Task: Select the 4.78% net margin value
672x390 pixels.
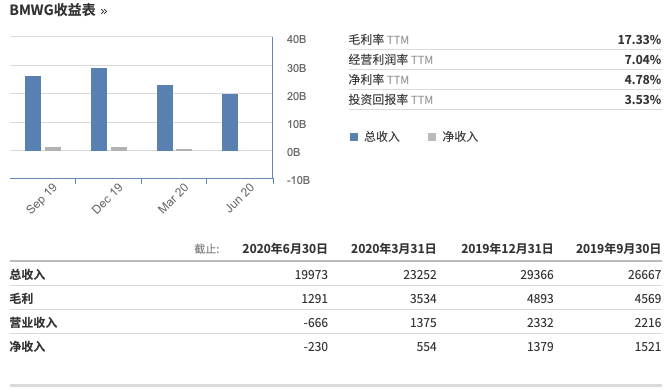Action: (642, 80)
